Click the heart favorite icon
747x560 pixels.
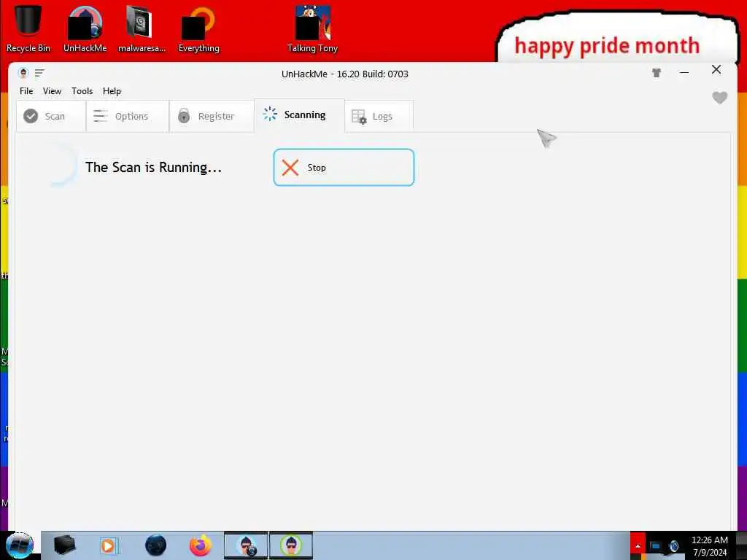[x=719, y=98]
